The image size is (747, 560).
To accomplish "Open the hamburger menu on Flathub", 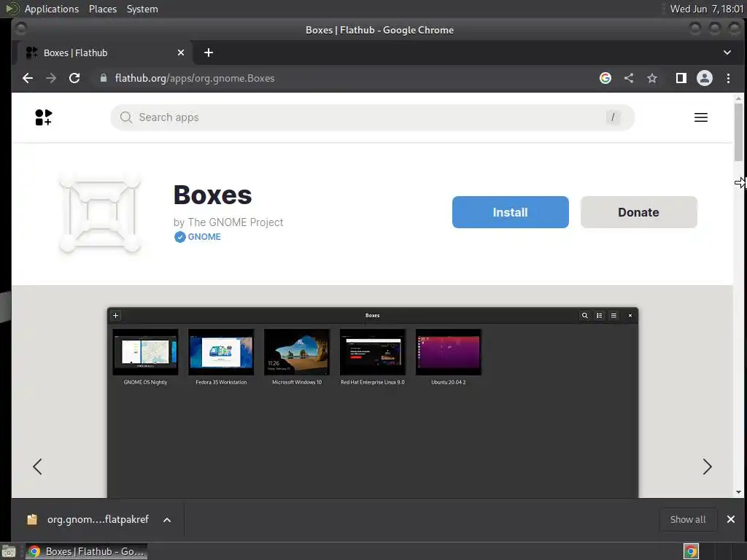I will pyautogui.click(x=700, y=117).
